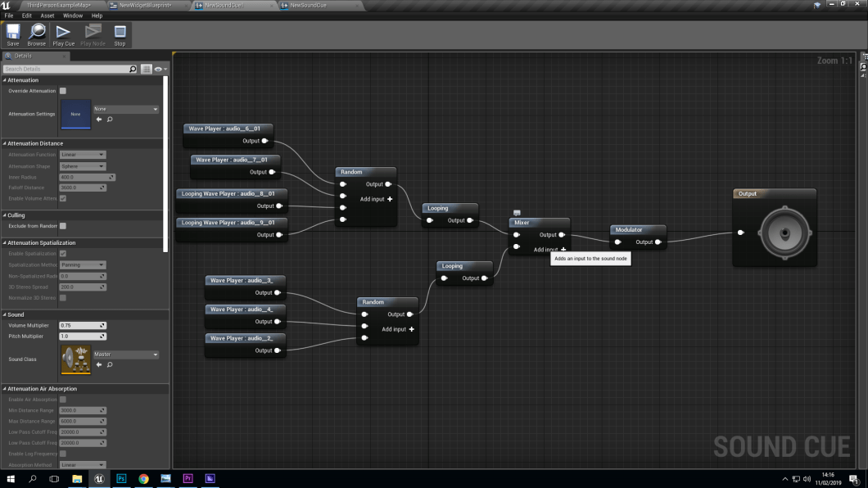The width and height of the screenshot is (868, 488).
Task: Collapse the Attenuation Distance section
Action: click(7, 143)
